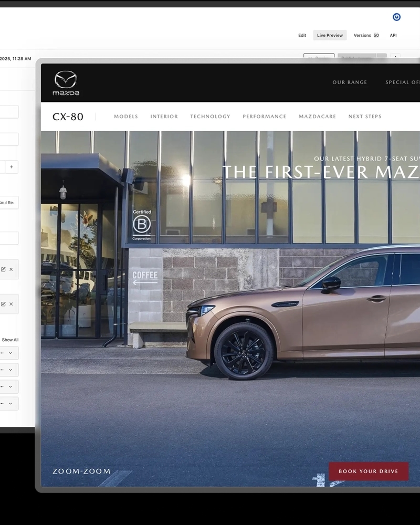Image resolution: width=420 pixels, height=525 pixels.
Task: Switch to the API tab
Action: (x=393, y=35)
